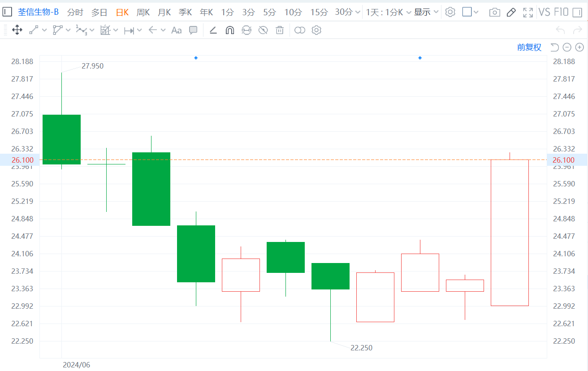The image size is (588, 371).
Task: Take a chart screenshot with camera icon
Action: pyautogui.click(x=495, y=13)
